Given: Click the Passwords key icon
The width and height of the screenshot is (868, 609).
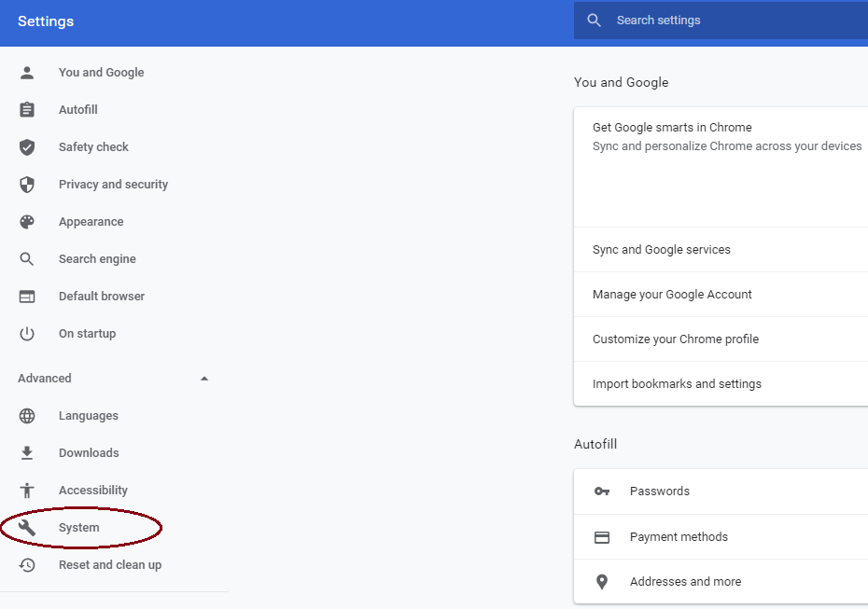Looking at the screenshot, I should click(x=602, y=491).
